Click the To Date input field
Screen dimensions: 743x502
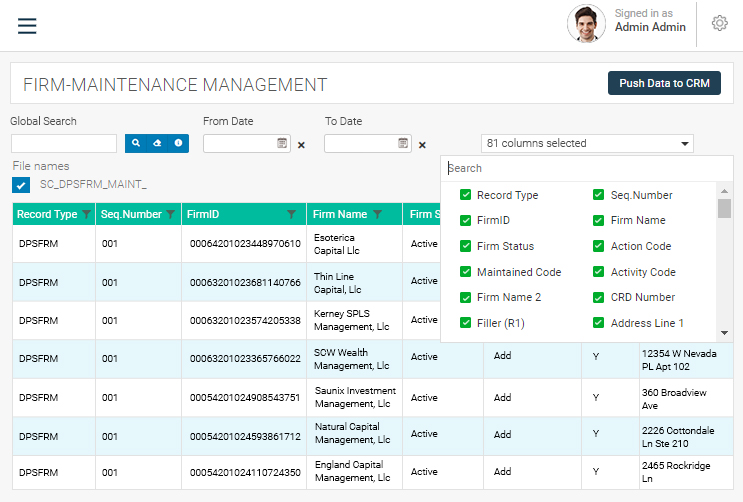pyautogui.click(x=368, y=143)
